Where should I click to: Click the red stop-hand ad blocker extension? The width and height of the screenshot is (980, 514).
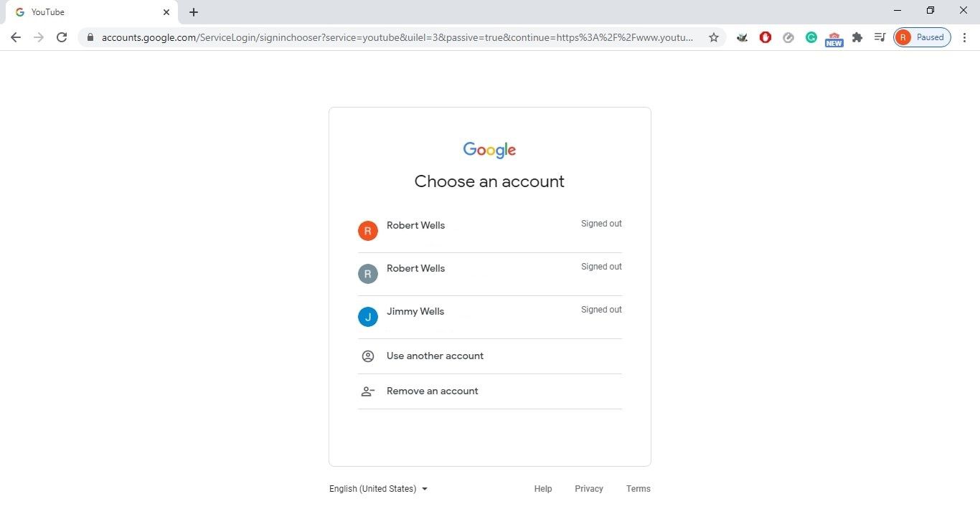coord(765,37)
